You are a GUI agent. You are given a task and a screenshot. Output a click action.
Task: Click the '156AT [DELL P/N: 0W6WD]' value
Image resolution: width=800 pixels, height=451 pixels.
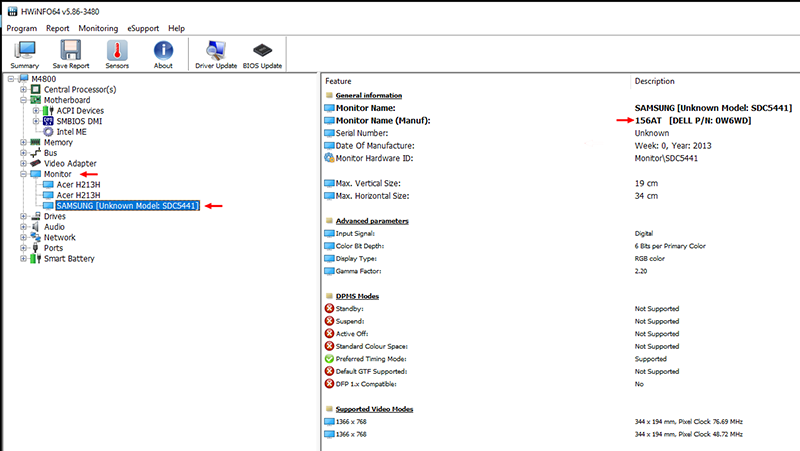click(x=693, y=120)
